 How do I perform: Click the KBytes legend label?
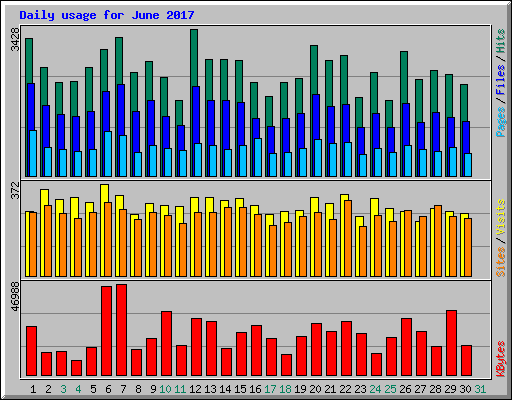(x=501, y=359)
